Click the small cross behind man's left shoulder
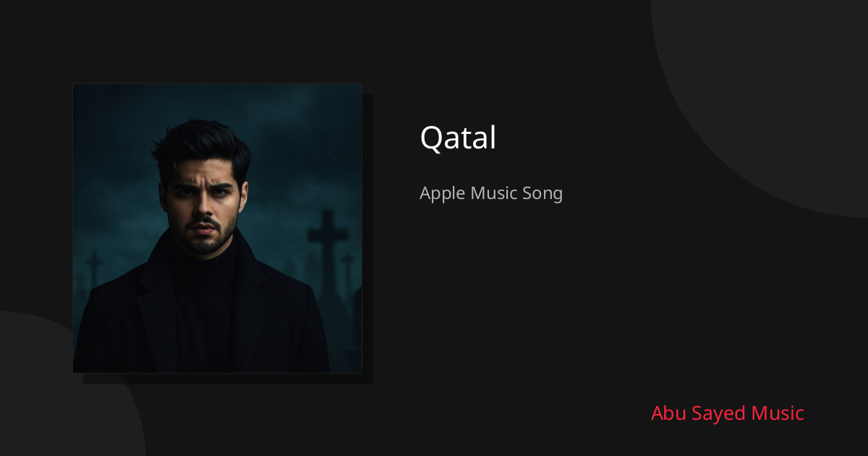868x456 pixels. pos(94,269)
